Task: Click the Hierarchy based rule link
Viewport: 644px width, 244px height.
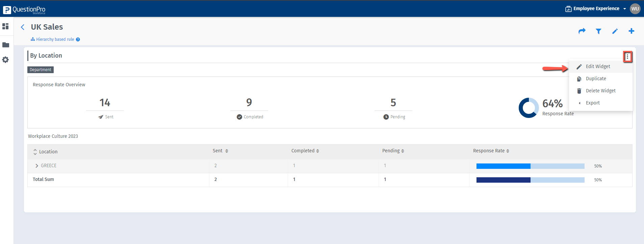Action: tap(55, 39)
